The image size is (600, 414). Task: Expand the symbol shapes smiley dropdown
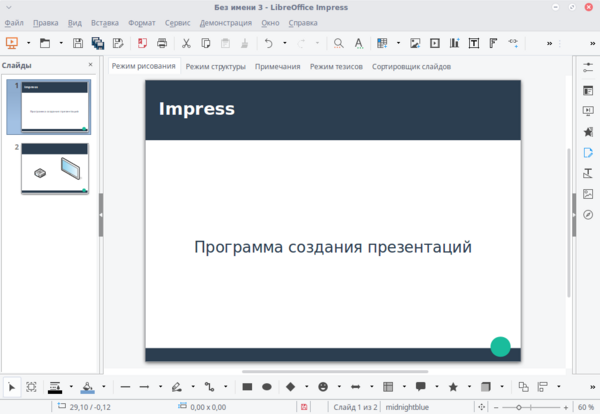pyautogui.click(x=338, y=386)
